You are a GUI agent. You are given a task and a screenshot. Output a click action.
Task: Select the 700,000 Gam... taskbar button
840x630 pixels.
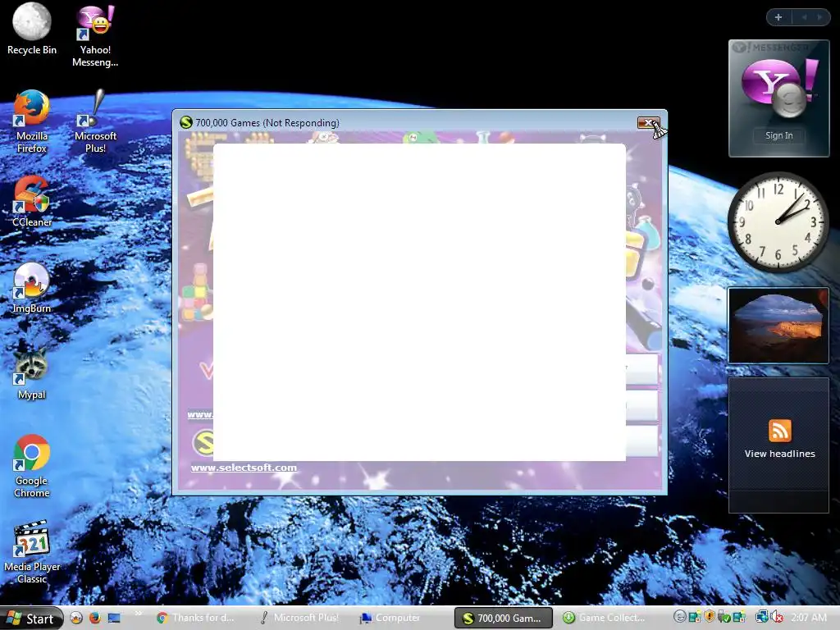[503, 618]
